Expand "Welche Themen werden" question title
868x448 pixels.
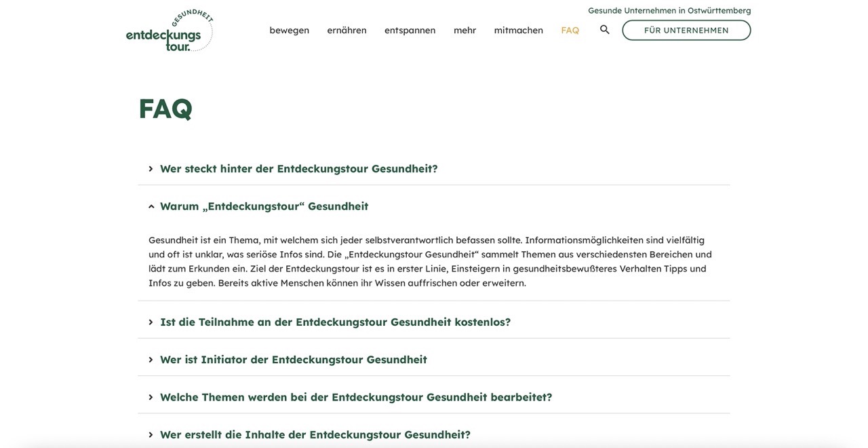(355, 397)
